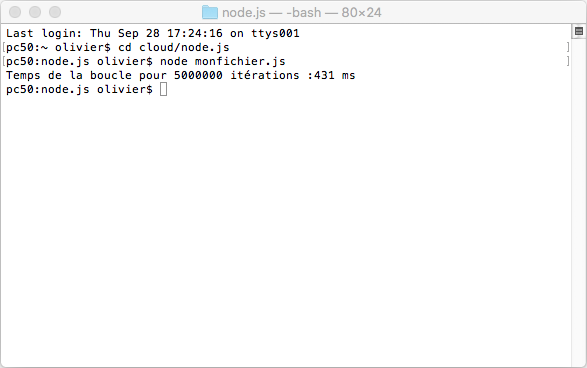The image size is (587, 368).
Task: Click the '5000000' iteration count in output
Action: (x=198, y=75)
